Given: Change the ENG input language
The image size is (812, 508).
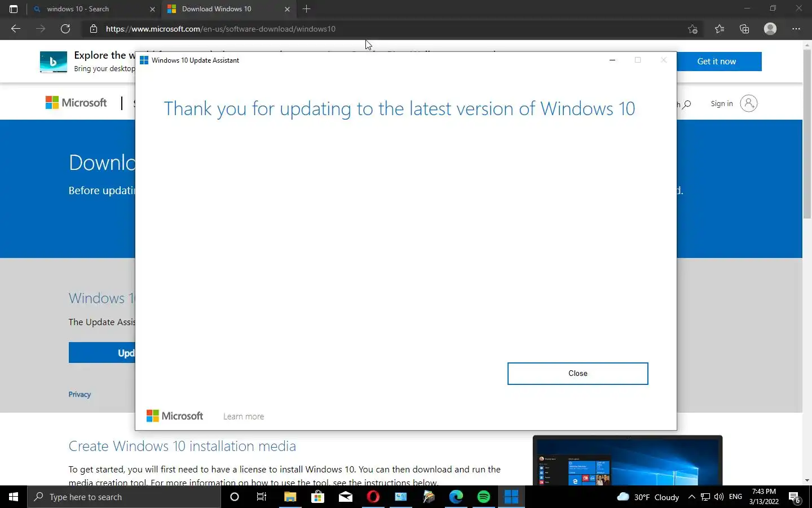Looking at the screenshot, I should [735, 497].
